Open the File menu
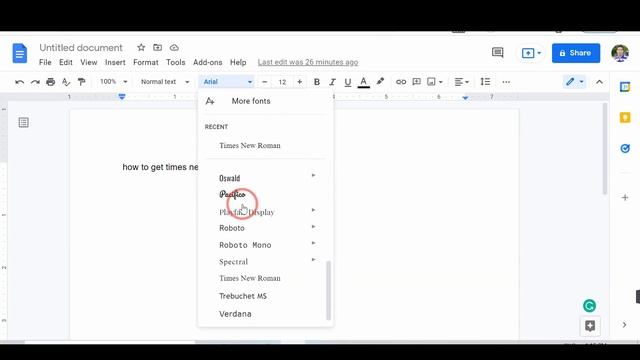This screenshot has height=360, width=640. tap(45, 62)
